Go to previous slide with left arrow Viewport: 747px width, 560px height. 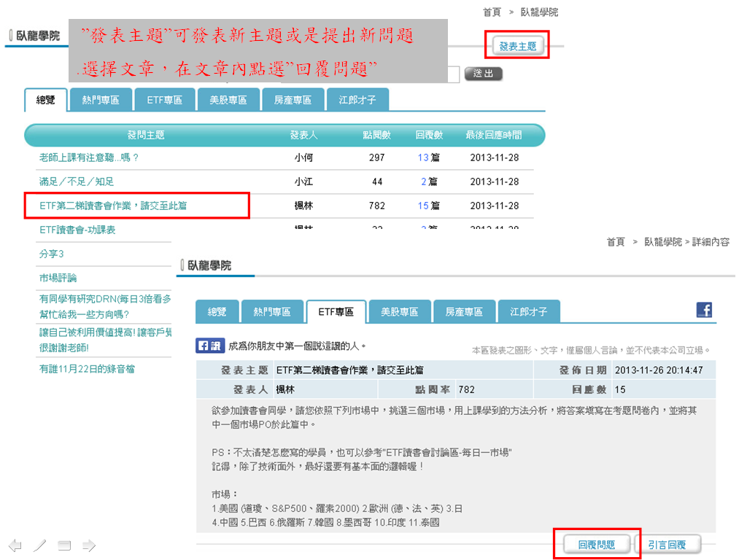click(15, 545)
